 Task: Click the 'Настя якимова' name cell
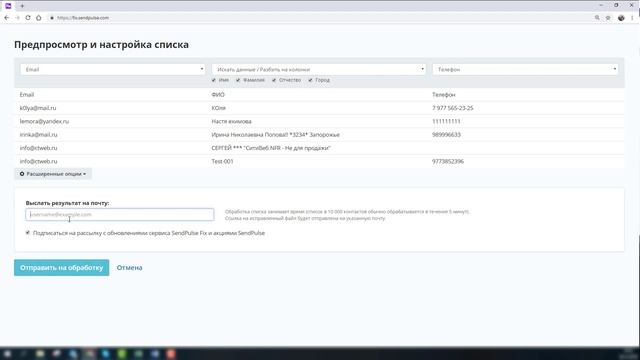tap(231, 121)
